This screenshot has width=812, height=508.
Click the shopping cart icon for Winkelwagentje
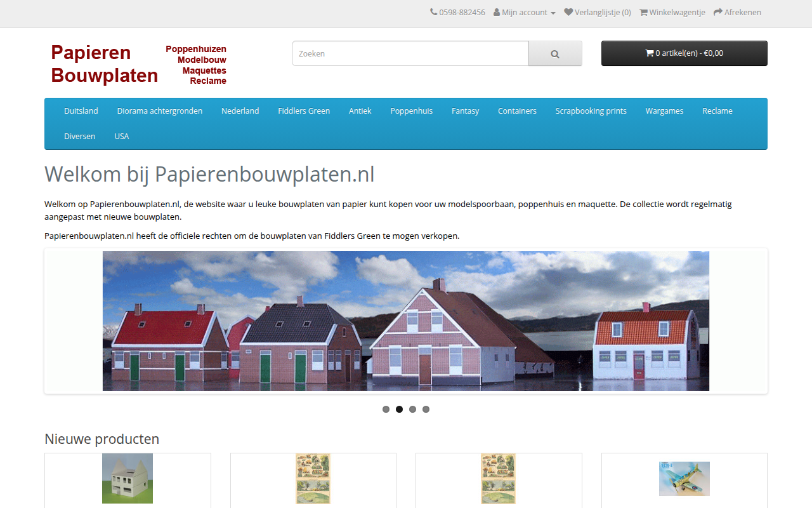(x=643, y=12)
